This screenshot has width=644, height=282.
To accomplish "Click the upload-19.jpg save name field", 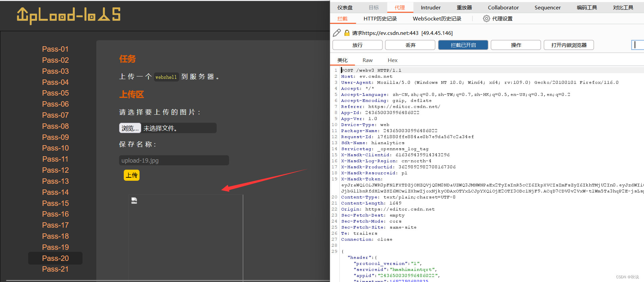I will coord(174,160).
